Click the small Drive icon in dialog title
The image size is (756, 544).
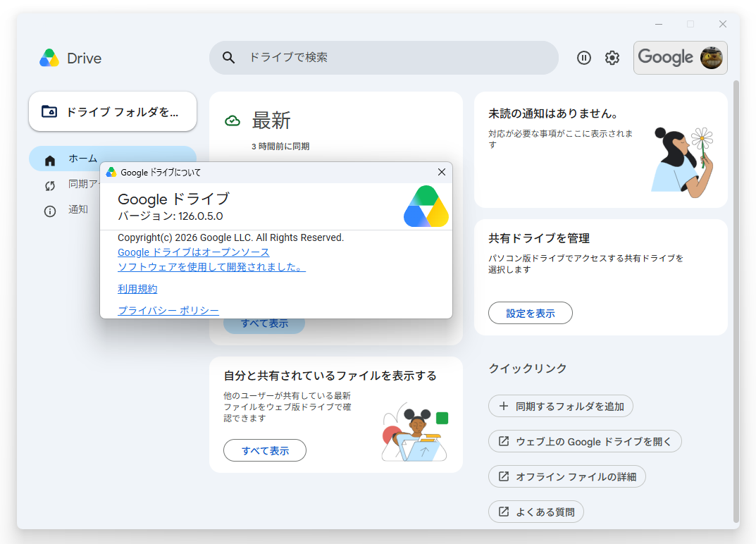click(111, 172)
